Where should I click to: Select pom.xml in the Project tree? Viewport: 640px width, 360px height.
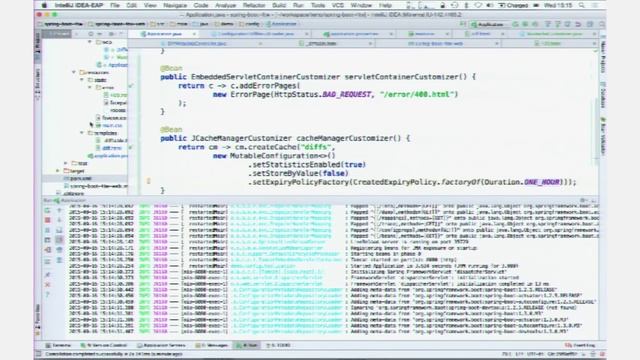tap(80, 178)
